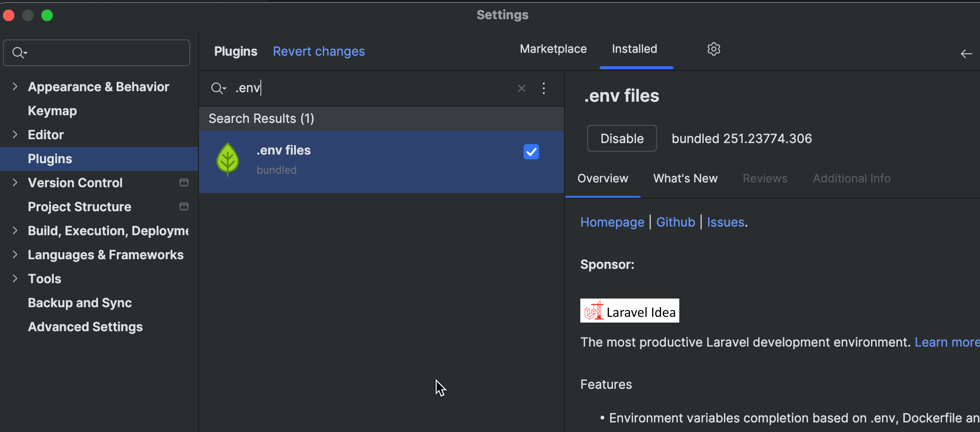Click the plugins settings gear icon

coord(713,49)
